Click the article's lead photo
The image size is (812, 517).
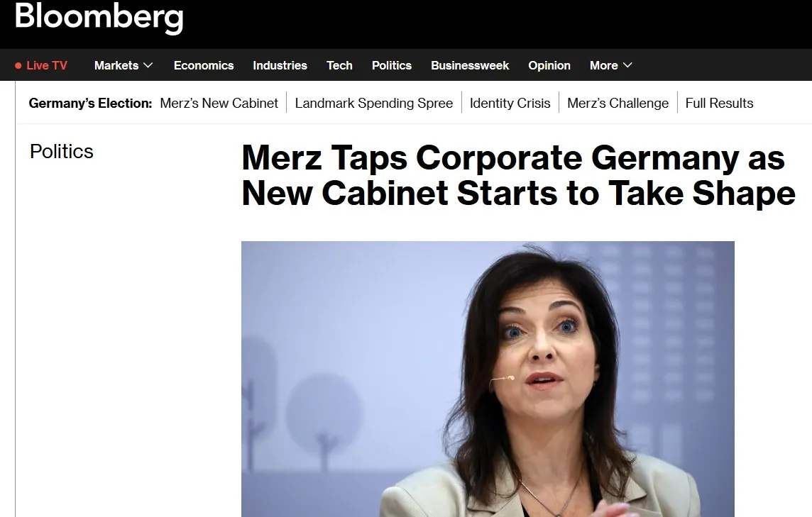[488, 379]
